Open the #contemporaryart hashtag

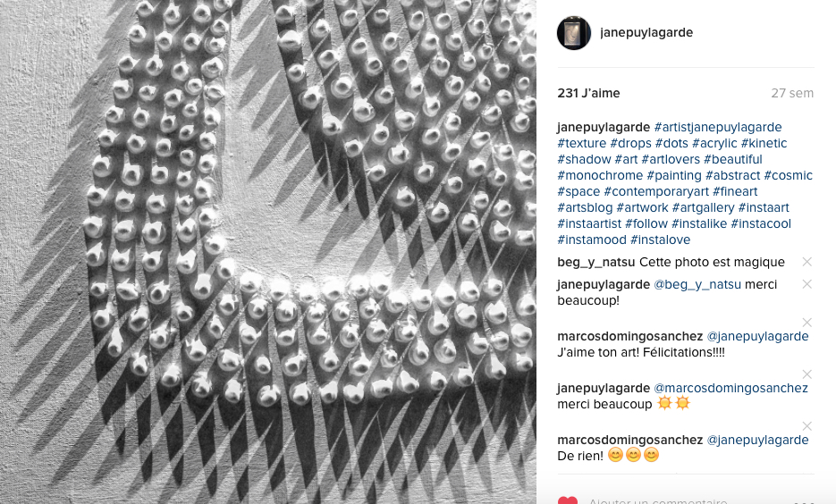[x=656, y=191]
